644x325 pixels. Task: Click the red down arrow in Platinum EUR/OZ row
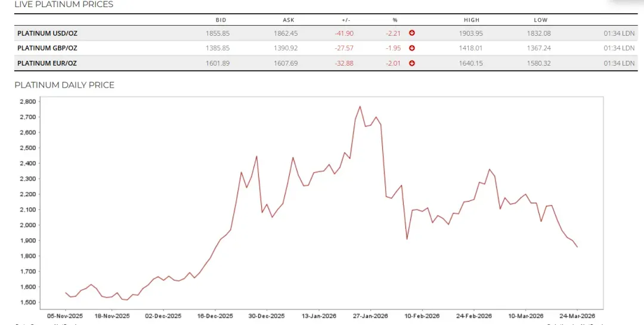[x=412, y=63]
